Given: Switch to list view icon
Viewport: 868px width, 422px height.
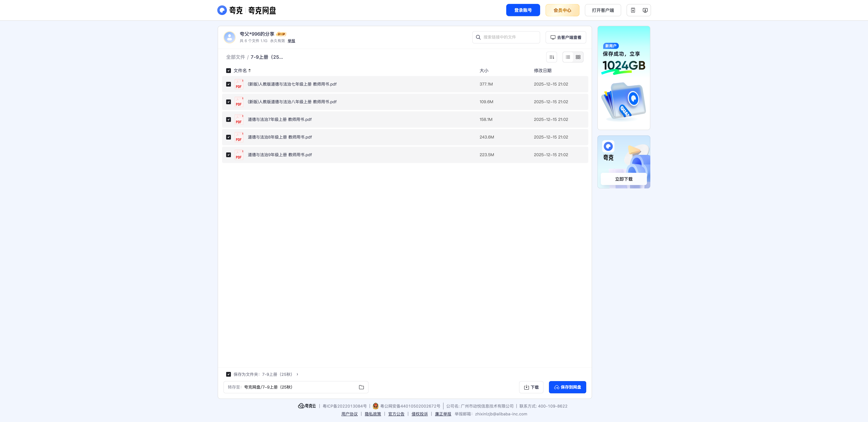Looking at the screenshot, I should pos(568,57).
